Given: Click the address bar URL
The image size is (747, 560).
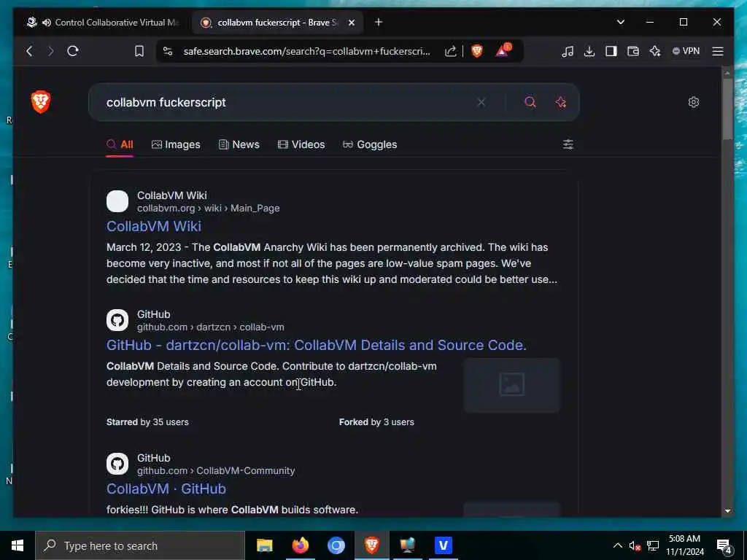Looking at the screenshot, I should tap(306, 51).
